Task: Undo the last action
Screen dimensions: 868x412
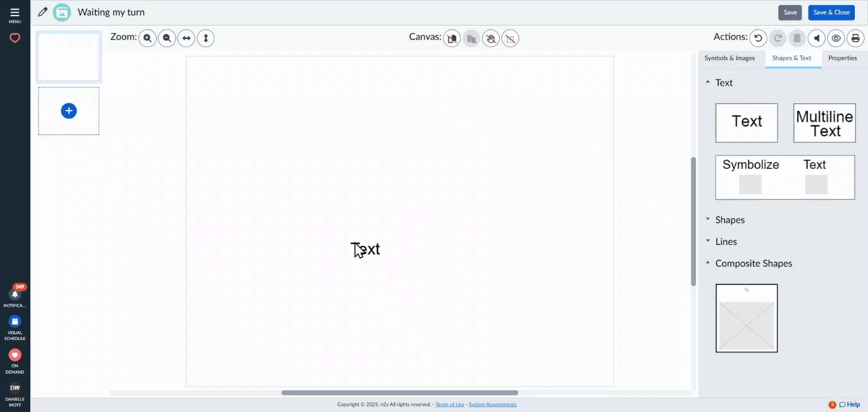Action: point(758,38)
